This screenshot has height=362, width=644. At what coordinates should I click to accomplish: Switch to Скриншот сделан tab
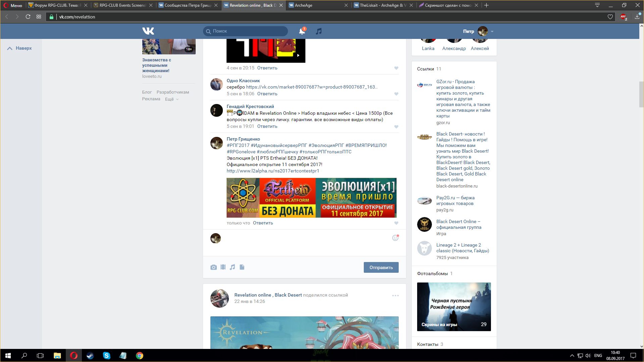[x=448, y=5]
